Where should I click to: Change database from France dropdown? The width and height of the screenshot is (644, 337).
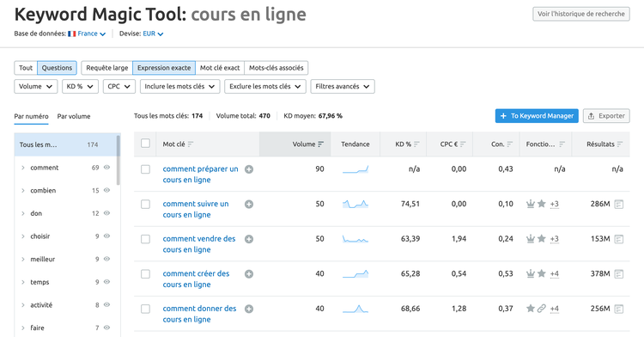pyautogui.click(x=87, y=34)
